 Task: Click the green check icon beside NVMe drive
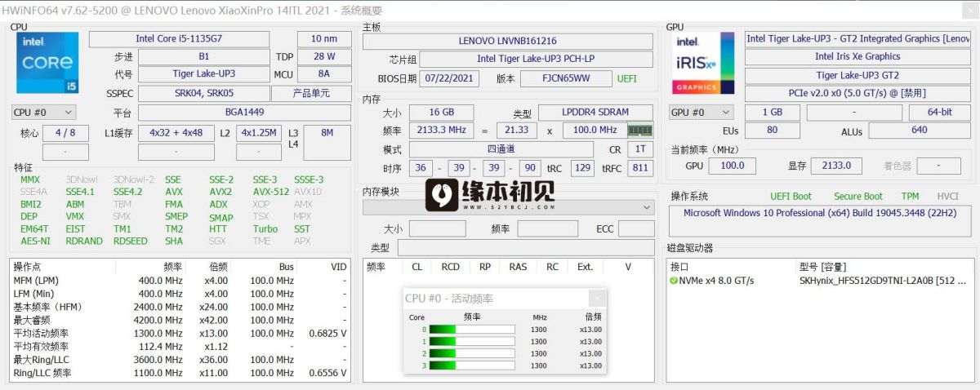tap(674, 281)
